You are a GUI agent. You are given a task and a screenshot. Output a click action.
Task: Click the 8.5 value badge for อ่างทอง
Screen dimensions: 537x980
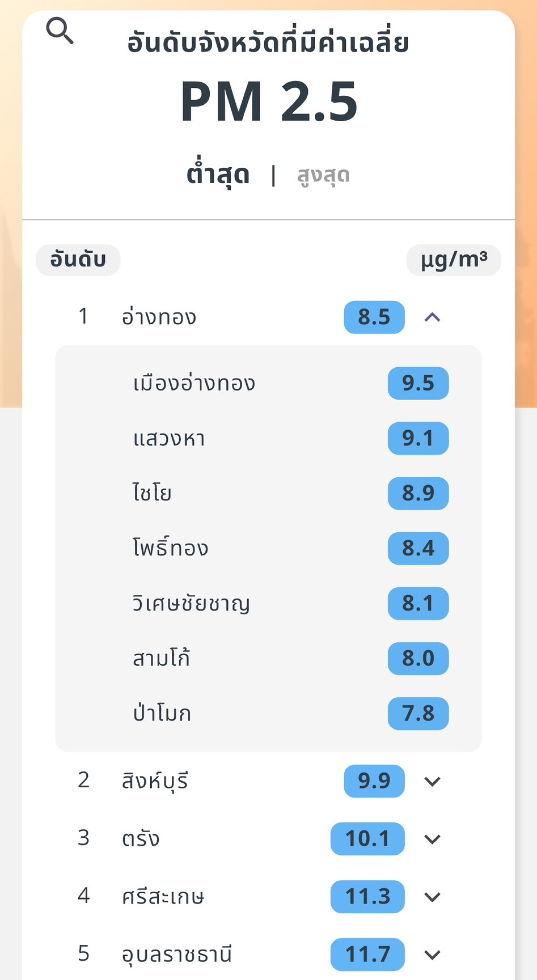tap(374, 317)
